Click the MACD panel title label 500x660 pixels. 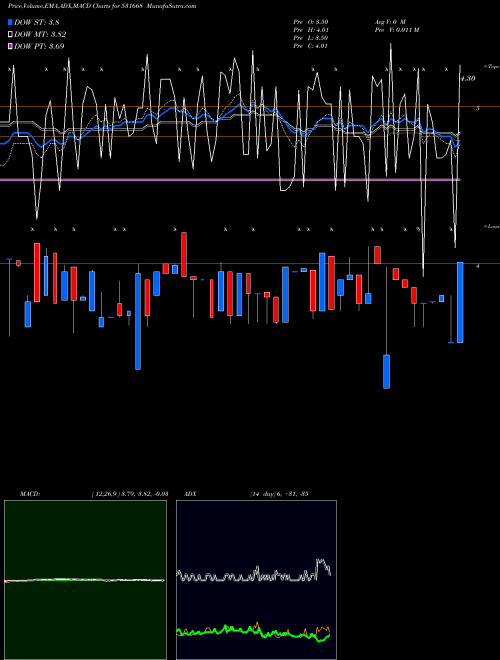[30, 493]
